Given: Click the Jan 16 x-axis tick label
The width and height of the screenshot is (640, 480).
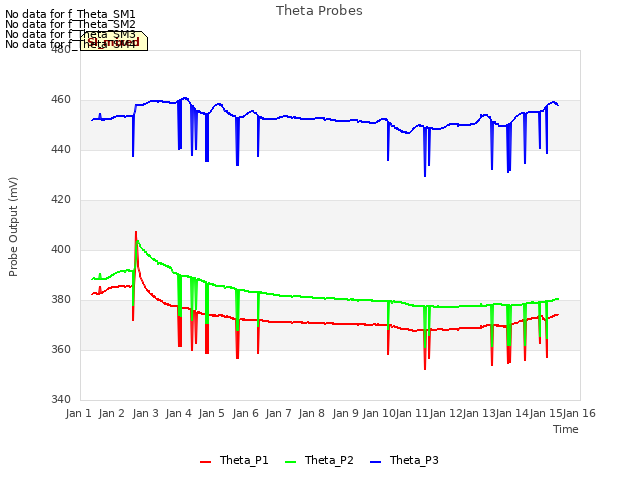Looking at the screenshot, I should tap(579, 413).
